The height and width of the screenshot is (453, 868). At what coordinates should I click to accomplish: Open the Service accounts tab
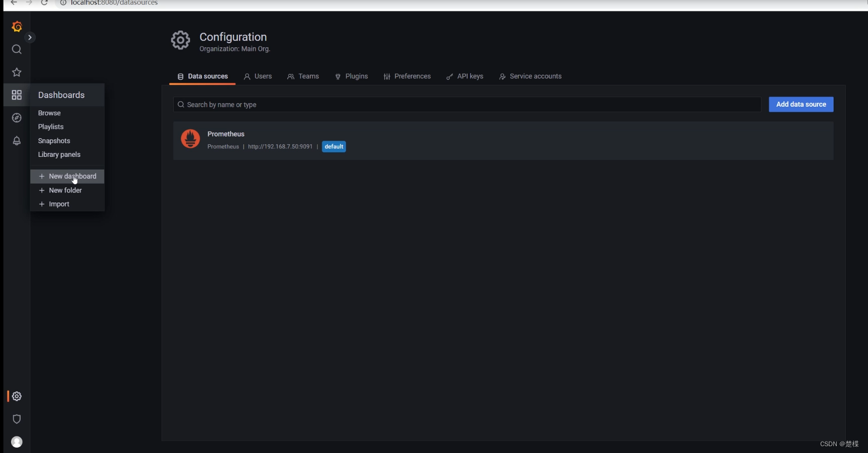530,76
